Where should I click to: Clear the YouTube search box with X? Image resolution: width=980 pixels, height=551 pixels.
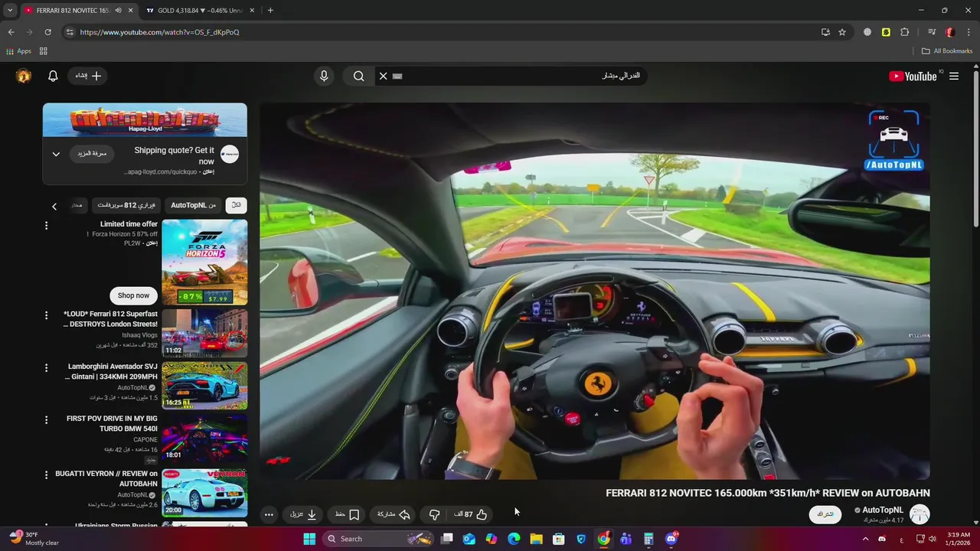pos(384,76)
